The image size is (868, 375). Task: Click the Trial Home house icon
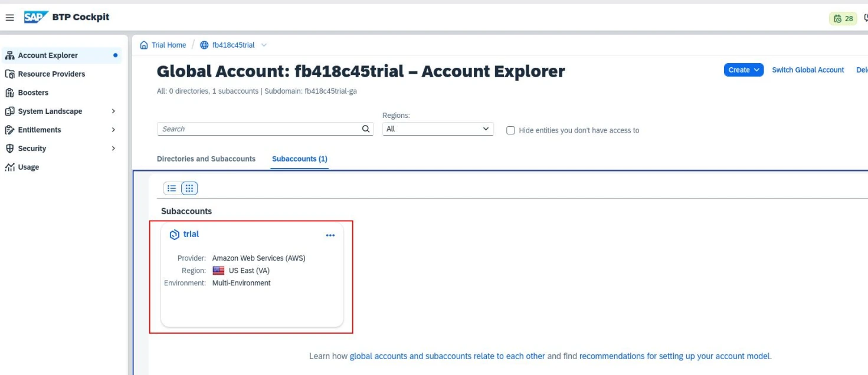tap(144, 45)
